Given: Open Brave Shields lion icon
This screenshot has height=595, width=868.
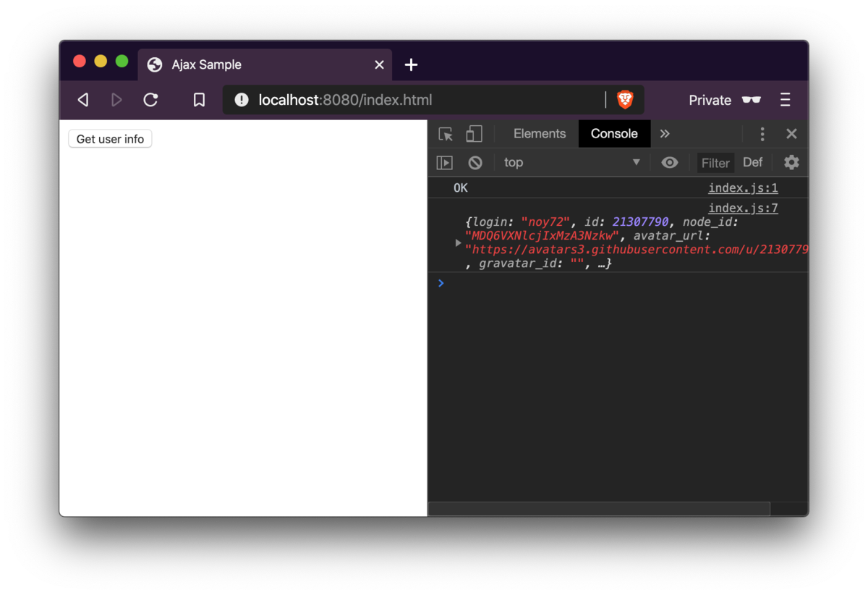Looking at the screenshot, I should 625,100.
